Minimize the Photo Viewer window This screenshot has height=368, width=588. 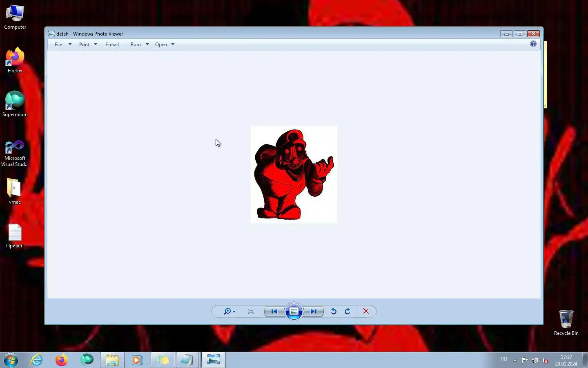pyautogui.click(x=506, y=34)
